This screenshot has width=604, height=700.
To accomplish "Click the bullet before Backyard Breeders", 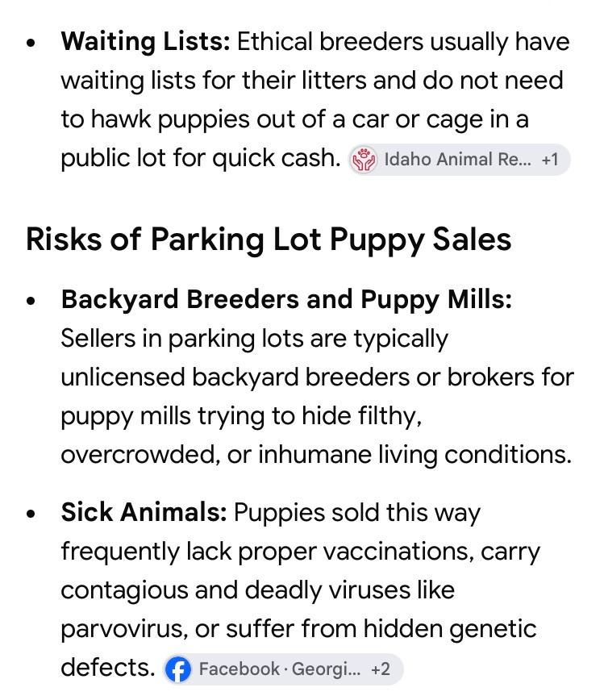I will coord(31,301).
